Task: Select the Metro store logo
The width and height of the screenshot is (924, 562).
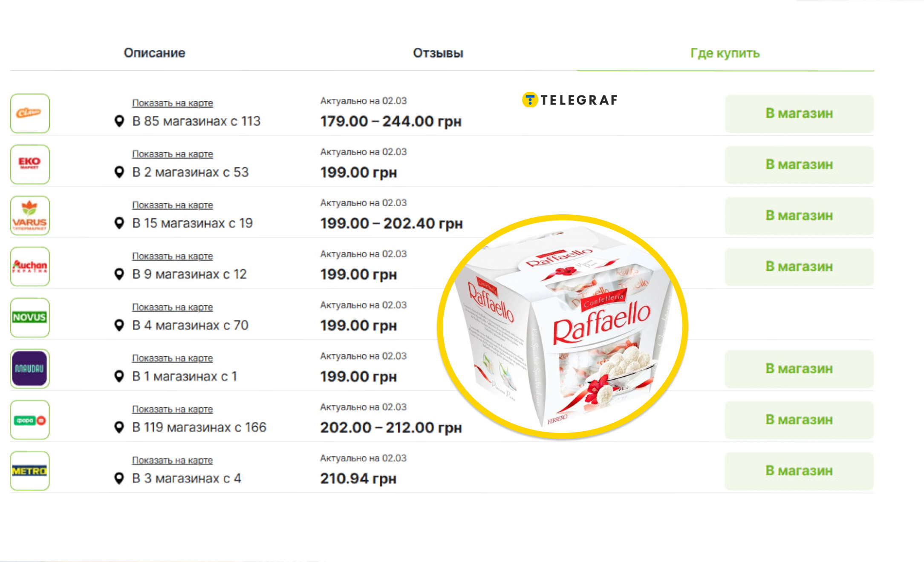Action: (x=29, y=471)
